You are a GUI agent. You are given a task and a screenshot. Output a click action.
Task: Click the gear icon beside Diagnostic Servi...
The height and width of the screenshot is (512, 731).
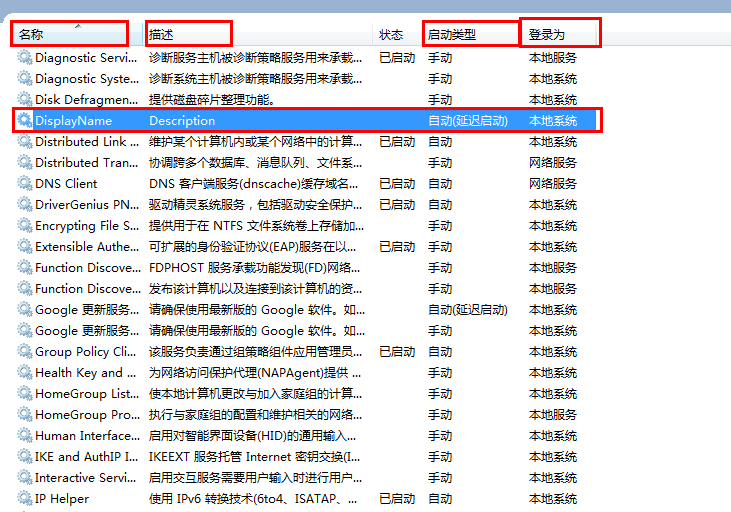pos(25,57)
